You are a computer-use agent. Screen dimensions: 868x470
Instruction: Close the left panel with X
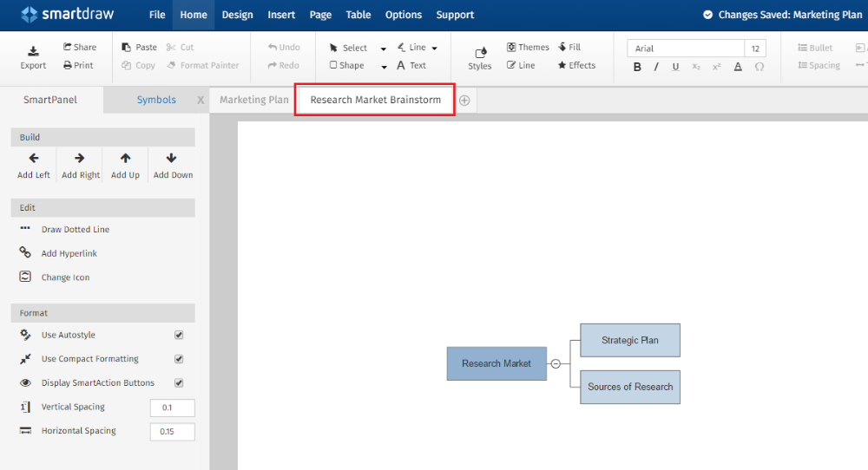[x=201, y=100]
